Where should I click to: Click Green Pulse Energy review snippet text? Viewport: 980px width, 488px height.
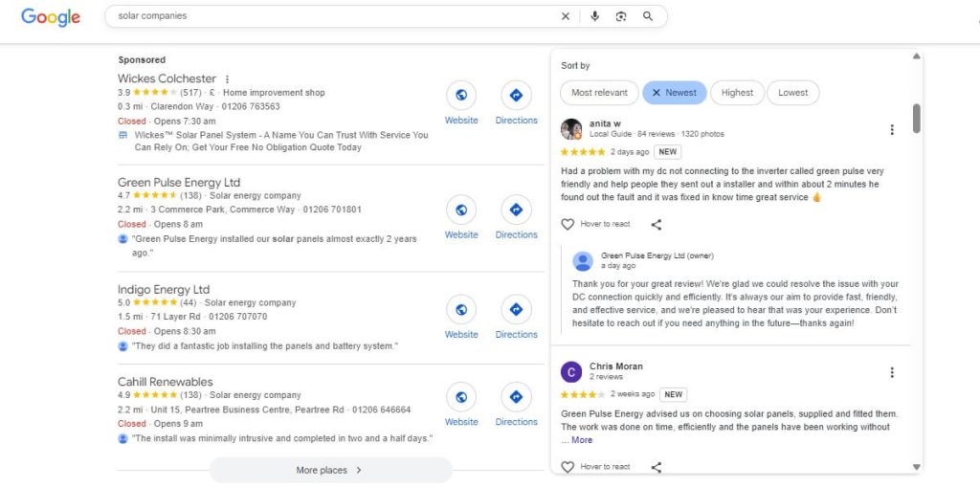coord(275,246)
